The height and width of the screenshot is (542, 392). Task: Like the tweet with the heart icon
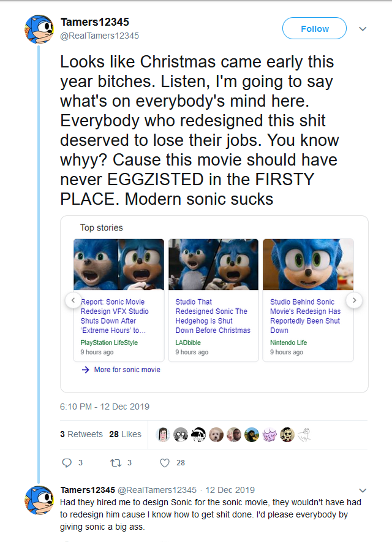(x=164, y=463)
